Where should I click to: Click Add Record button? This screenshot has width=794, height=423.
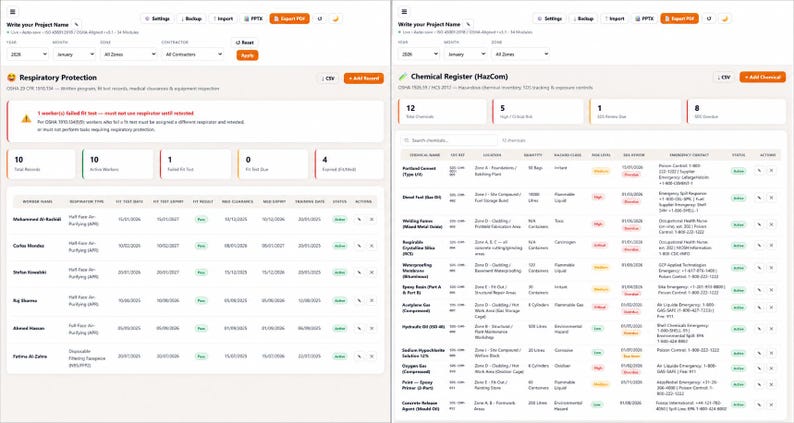(x=364, y=78)
